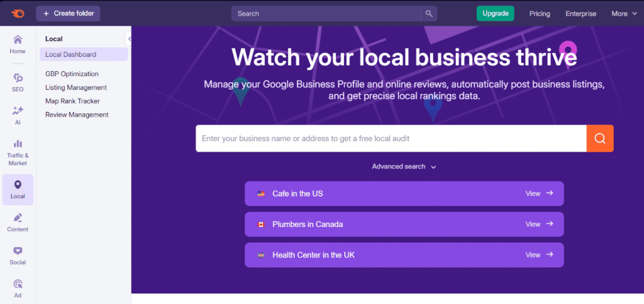Click the business name or address field
Viewport: 644px width, 304px height.
pyautogui.click(x=390, y=138)
